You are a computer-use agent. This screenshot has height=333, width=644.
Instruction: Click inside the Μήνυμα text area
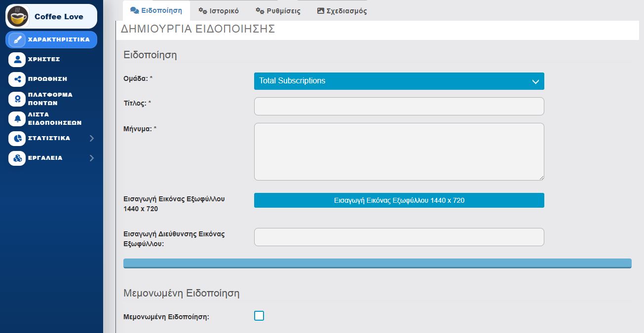[x=399, y=152]
